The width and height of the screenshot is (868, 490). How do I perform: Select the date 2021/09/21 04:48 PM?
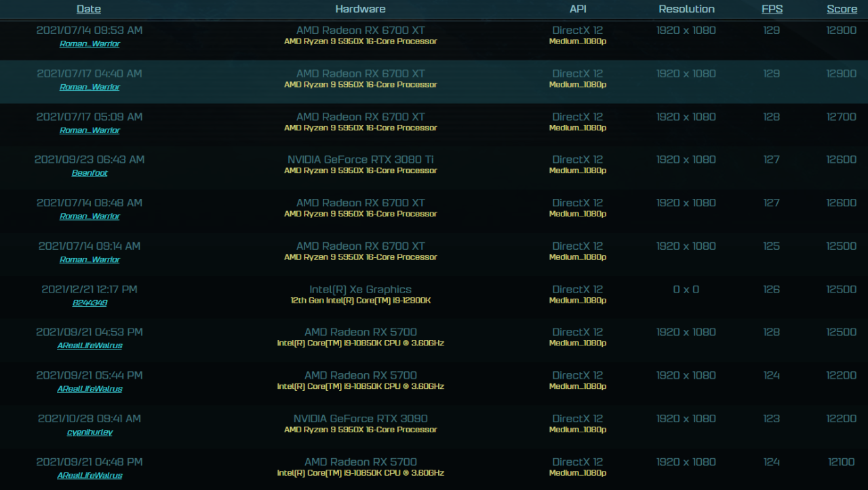90,461
